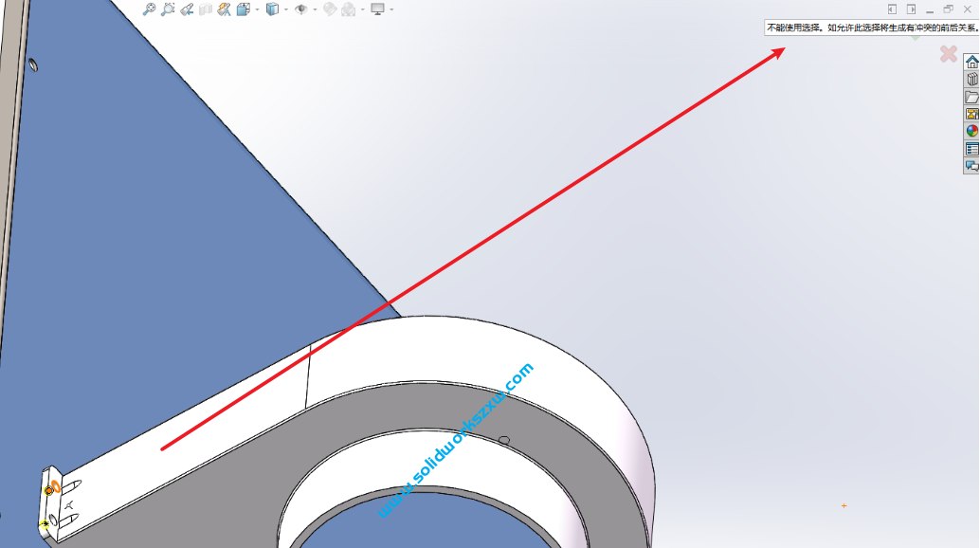Open the Appearances color ball panel
Viewport: 980px width, 548px height.
coord(971,131)
